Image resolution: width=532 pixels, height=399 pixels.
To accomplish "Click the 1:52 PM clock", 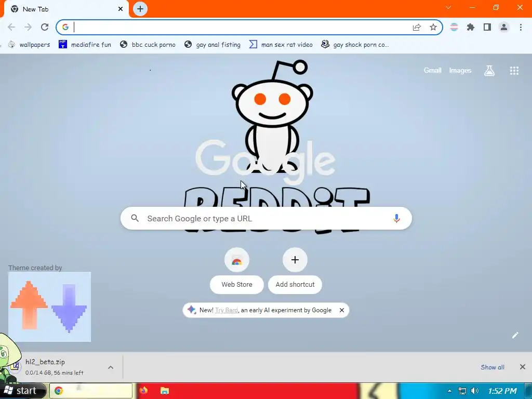I will 502,391.
